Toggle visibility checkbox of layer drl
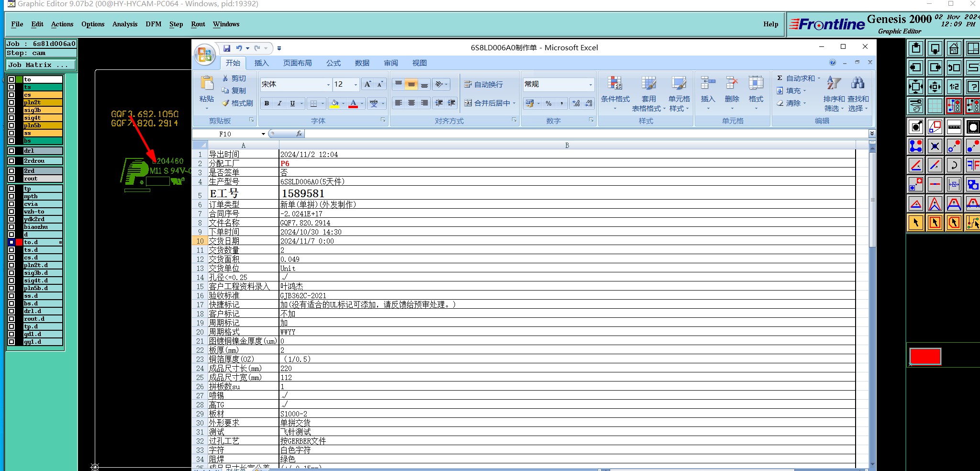This screenshot has width=980, height=471. pyautogui.click(x=11, y=151)
